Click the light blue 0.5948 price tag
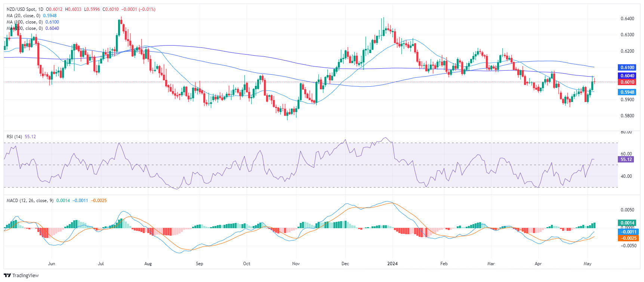Viewport: 644px width, 282px height. [627, 92]
